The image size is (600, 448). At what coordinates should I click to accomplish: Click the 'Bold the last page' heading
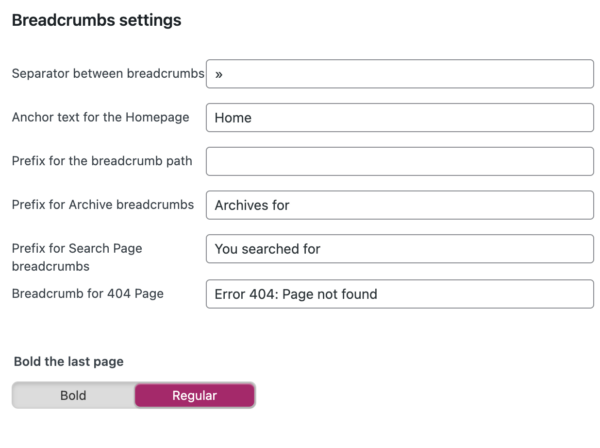[68, 362]
